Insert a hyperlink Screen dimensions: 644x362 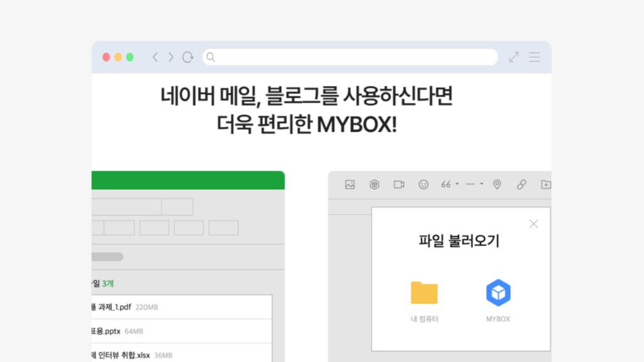pyautogui.click(x=522, y=184)
